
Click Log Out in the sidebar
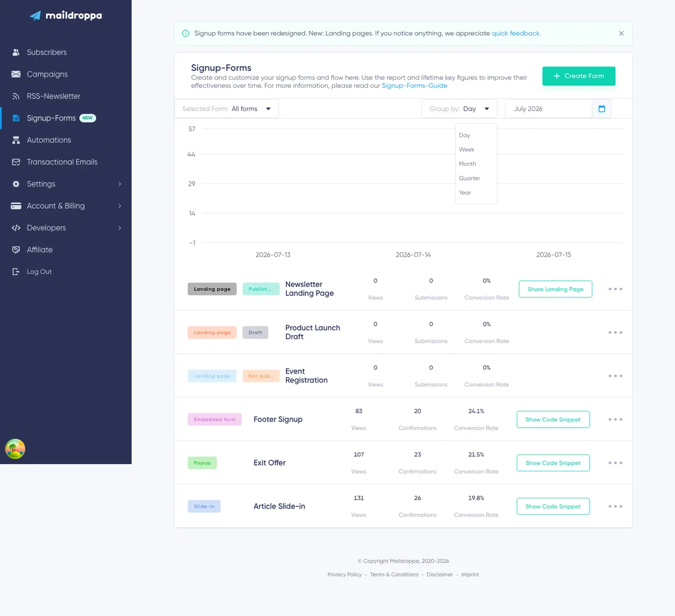coord(39,272)
